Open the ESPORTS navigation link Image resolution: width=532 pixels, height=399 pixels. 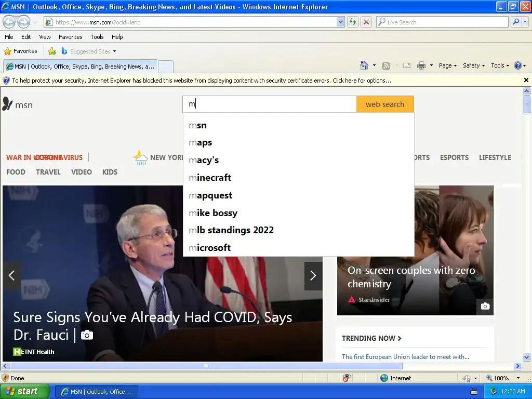pyautogui.click(x=454, y=157)
